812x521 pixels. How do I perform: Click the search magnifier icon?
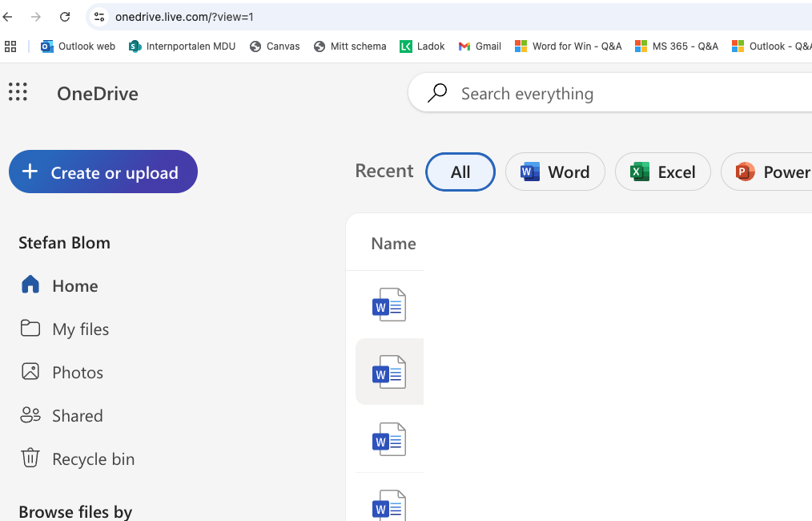437,93
